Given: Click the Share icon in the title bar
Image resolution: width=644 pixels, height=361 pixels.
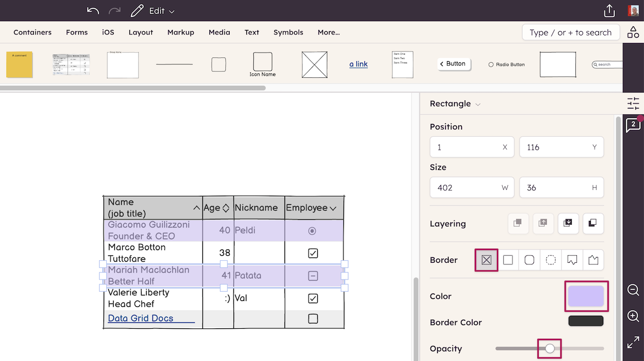Looking at the screenshot, I should (609, 10).
